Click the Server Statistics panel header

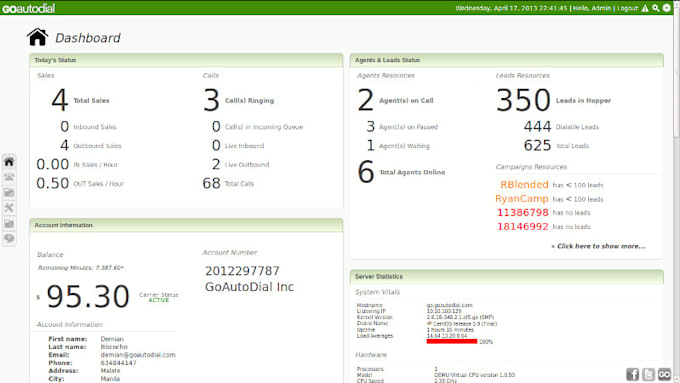(507, 277)
